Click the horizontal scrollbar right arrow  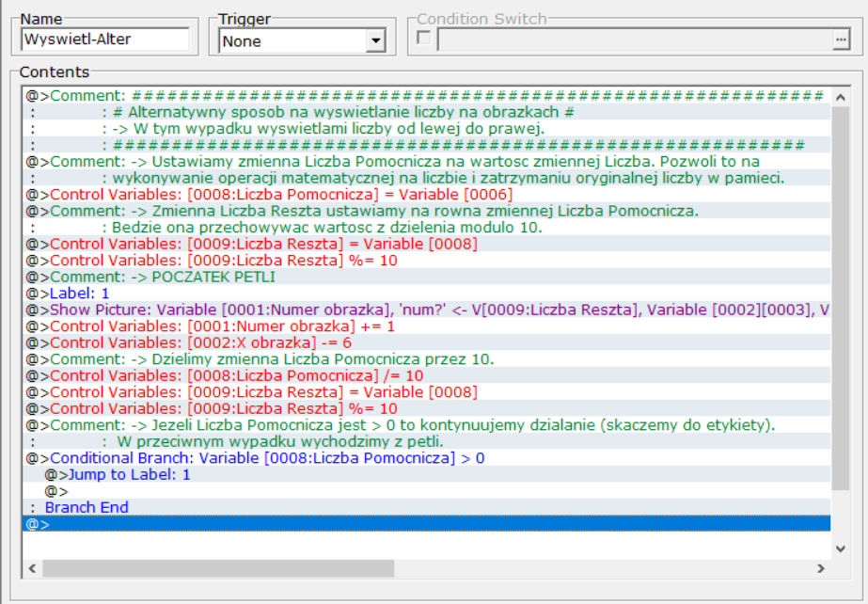[821, 568]
